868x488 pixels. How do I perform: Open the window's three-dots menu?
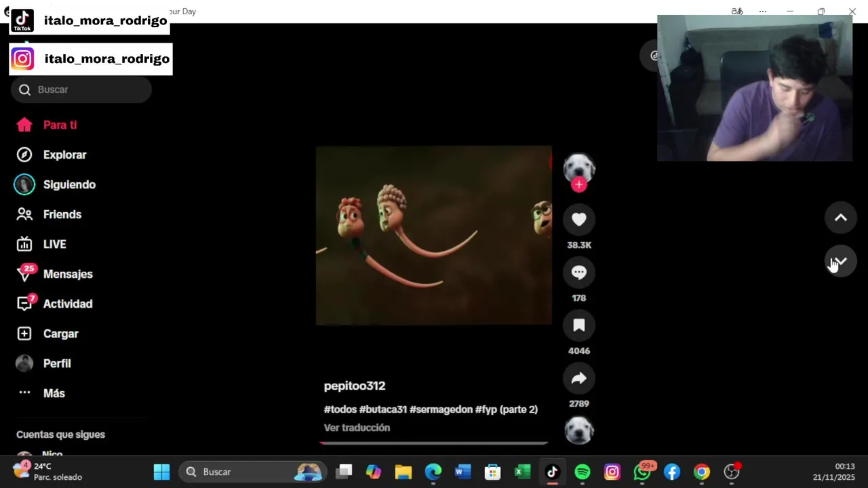(763, 12)
